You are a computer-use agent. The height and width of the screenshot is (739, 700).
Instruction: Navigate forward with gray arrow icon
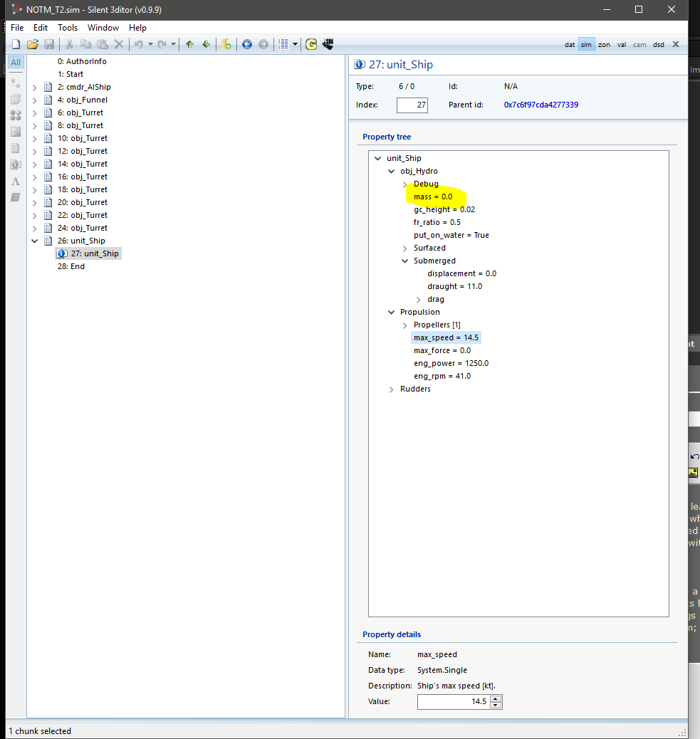(263, 44)
